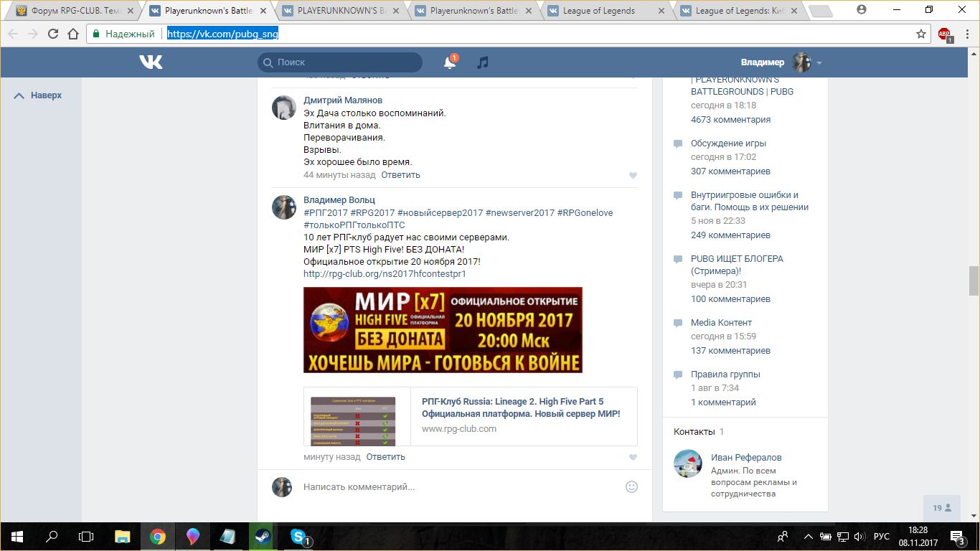Expand the Владимер profile menu arrow

(x=819, y=63)
